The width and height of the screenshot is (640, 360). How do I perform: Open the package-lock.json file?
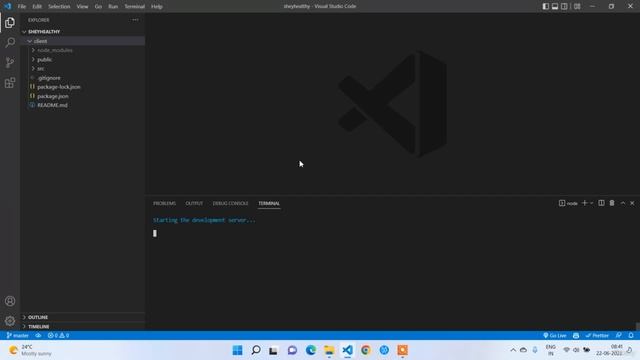83,87
